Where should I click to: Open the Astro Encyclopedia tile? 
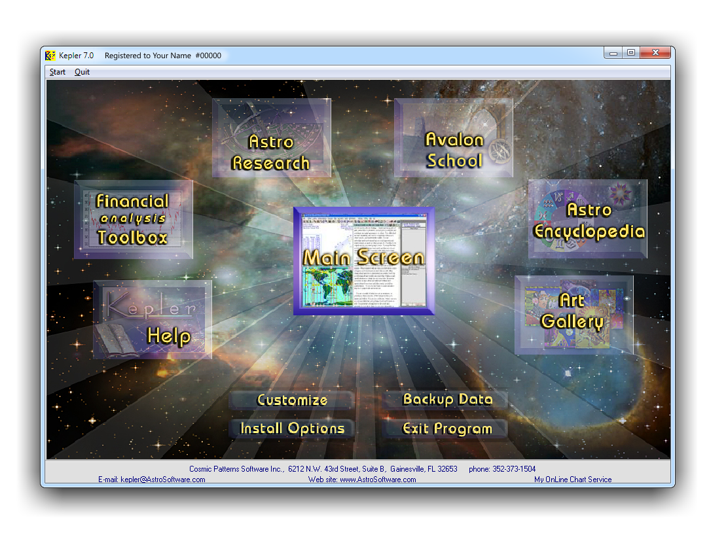(588, 219)
